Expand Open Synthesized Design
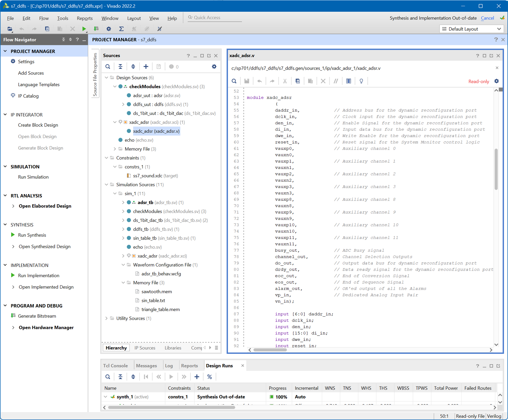The width and height of the screenshot is (508, 420). (x=13, y=247)
